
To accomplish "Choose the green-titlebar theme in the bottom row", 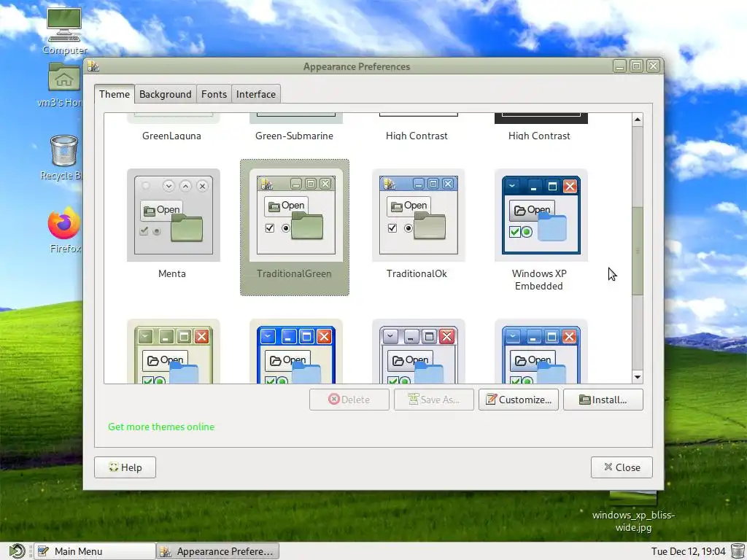I will click(x=174, y=351).
